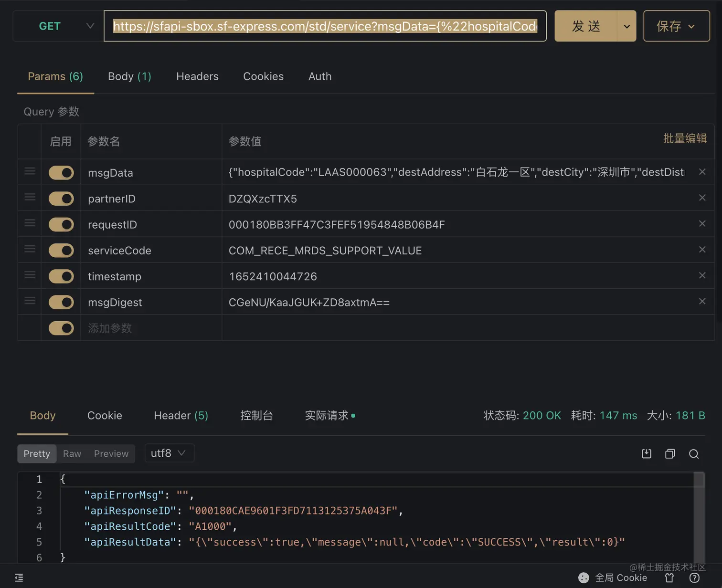722x588 pixels.
Task: Disable the timestamp parameter toggle
Action: tap(61, 276)
